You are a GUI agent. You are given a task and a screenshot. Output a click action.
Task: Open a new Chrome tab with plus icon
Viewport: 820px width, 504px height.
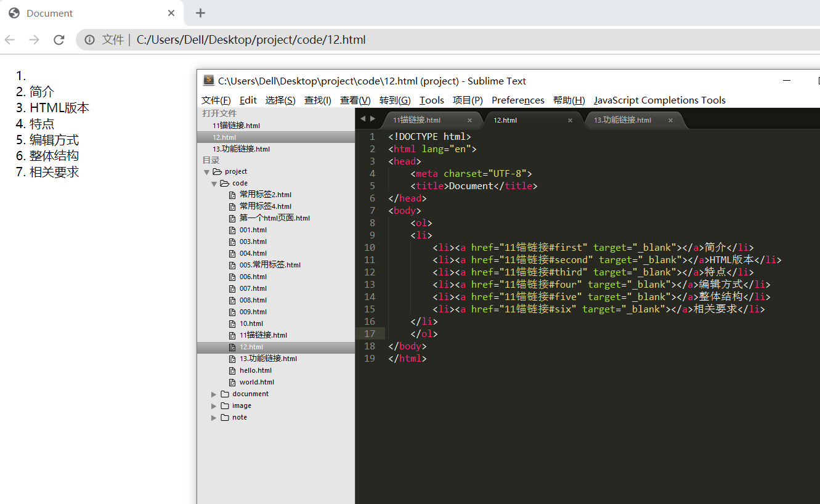point(200,13)
